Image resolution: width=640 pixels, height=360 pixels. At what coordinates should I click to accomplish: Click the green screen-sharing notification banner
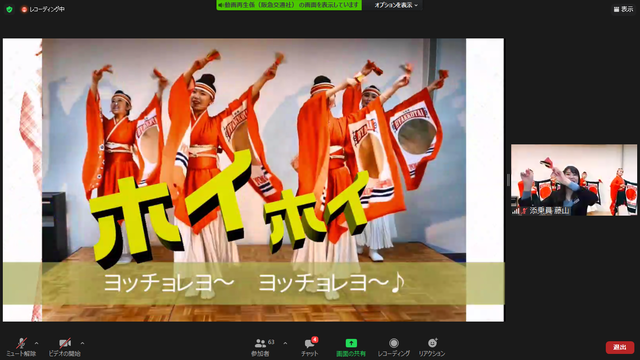coord(289,5)
